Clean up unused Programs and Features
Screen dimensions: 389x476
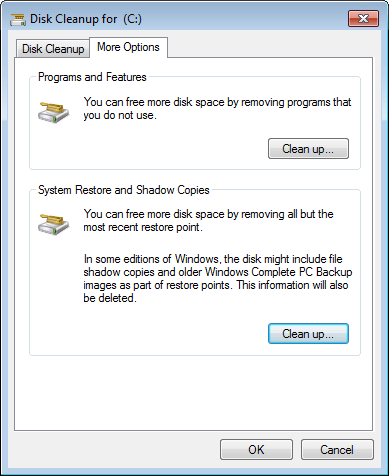coord(308,149)
